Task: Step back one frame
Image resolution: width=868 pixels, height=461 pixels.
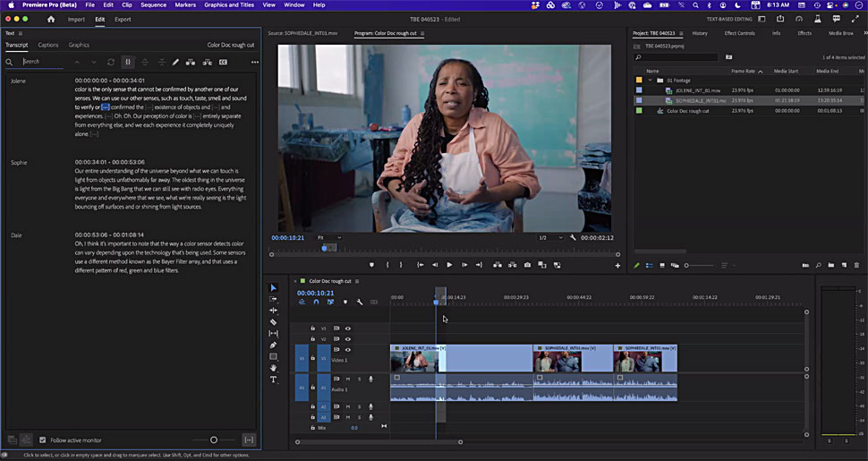Action: (x=435, y=265)
